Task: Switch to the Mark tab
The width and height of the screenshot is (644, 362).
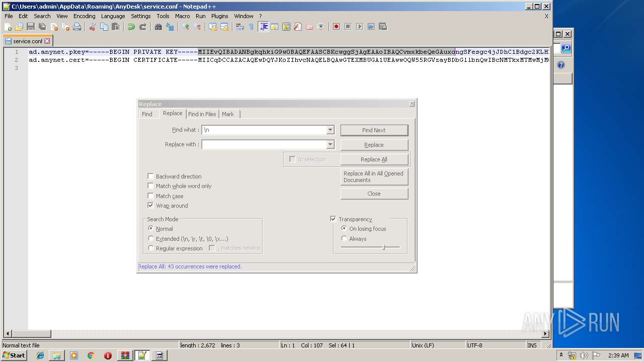Action: [228, 114]
